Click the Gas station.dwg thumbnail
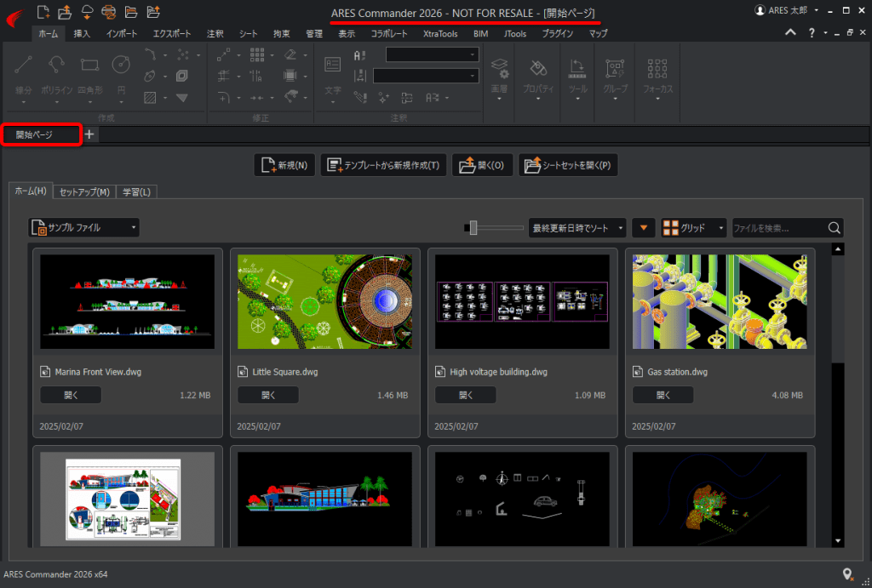This screenshot has width=872, height=588. tap(720, 301)
